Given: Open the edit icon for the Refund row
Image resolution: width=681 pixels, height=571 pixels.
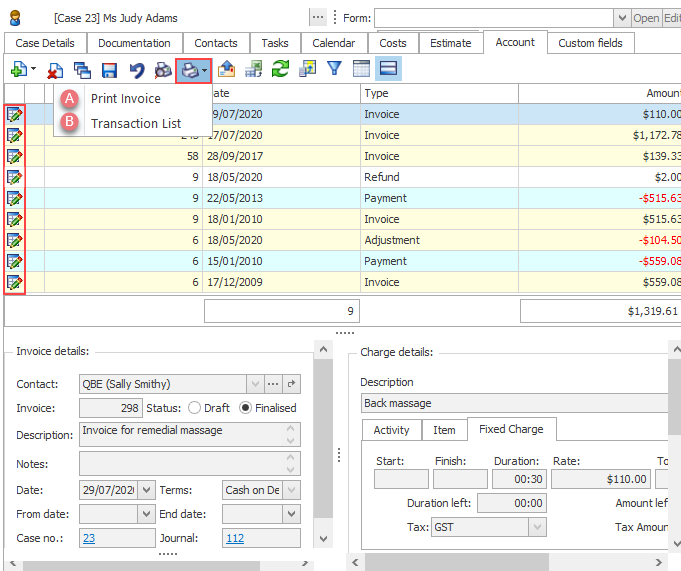Looking at the screenshot, I should pyautogui.click(x=15, y=177).
